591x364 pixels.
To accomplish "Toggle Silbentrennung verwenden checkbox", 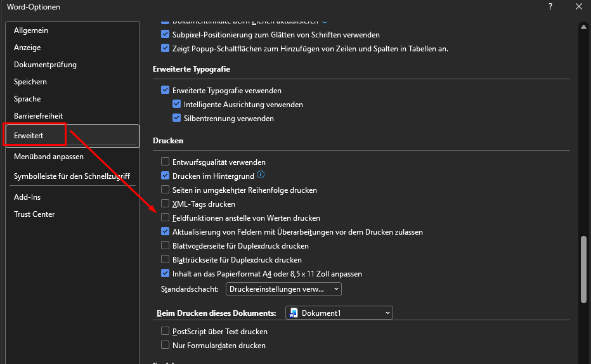I will [x=176, y=118].
